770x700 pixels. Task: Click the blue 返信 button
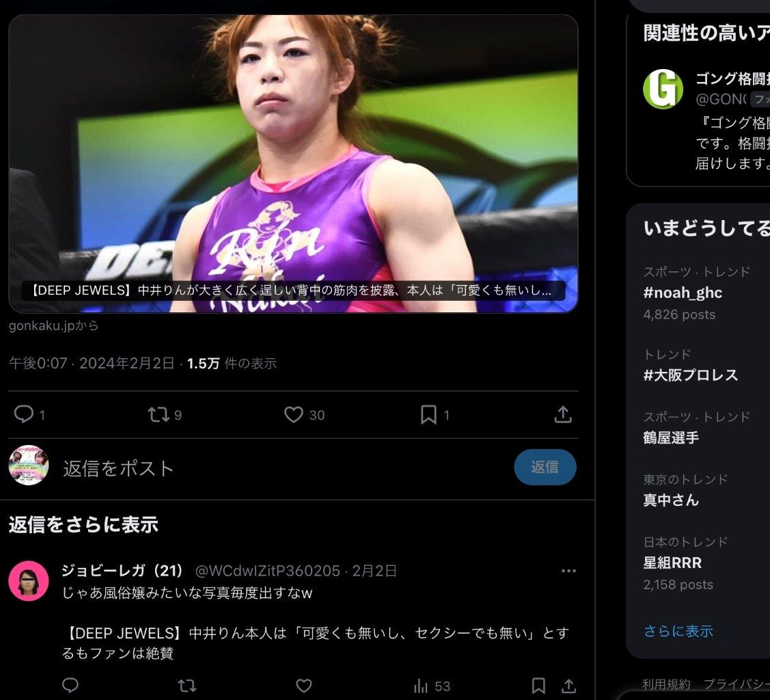(545, 467)
